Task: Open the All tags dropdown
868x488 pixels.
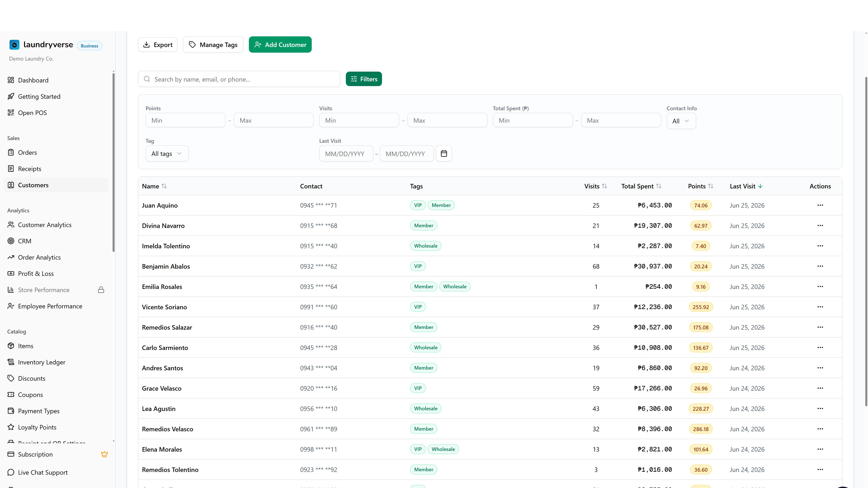Action: pyautogui.click(x=167, y=154)
